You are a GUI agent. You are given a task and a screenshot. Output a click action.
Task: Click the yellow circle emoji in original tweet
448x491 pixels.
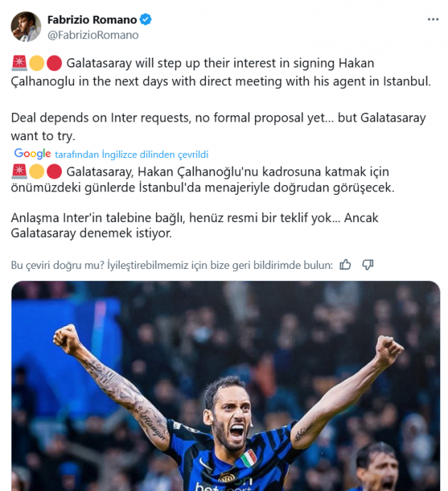[36, 63]
